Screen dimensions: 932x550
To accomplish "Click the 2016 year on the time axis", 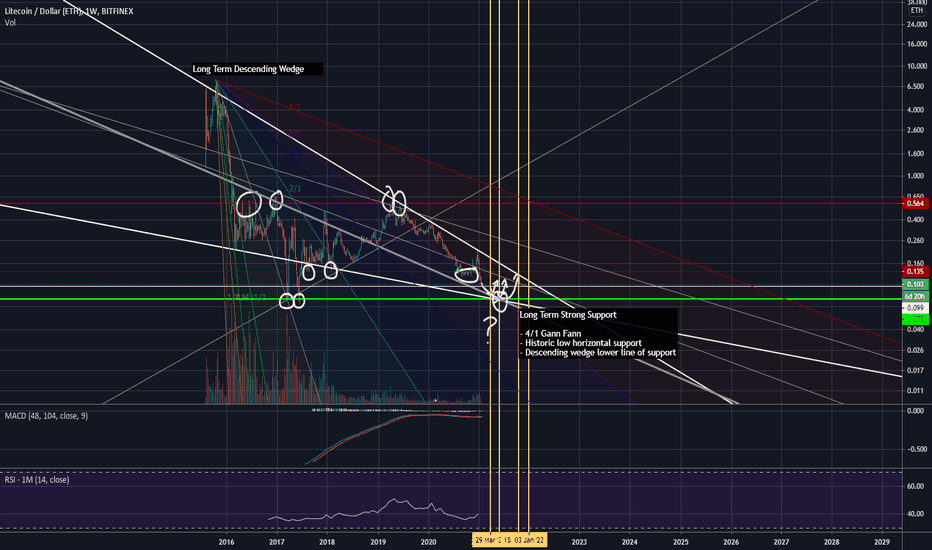I will 226,542.
